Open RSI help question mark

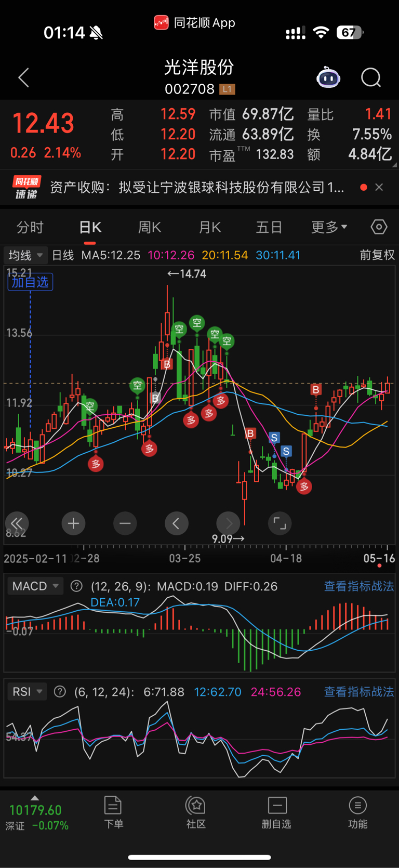60,692
